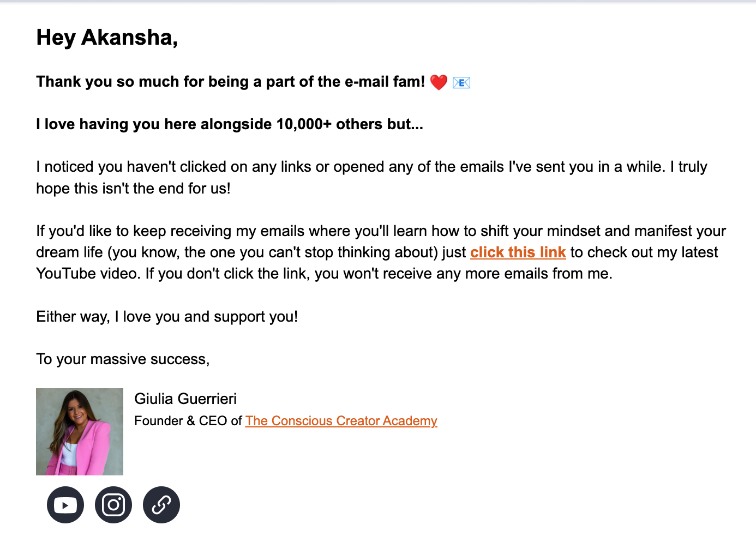Select the greeting 'Hey Akansha,'
756x543 pixels.
coord(107,38)
